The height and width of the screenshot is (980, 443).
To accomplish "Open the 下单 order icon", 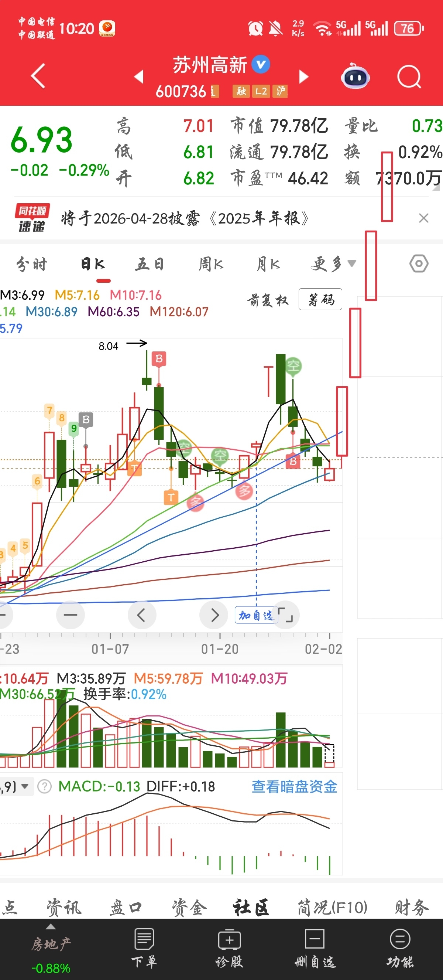I will (x=144, y=947).
